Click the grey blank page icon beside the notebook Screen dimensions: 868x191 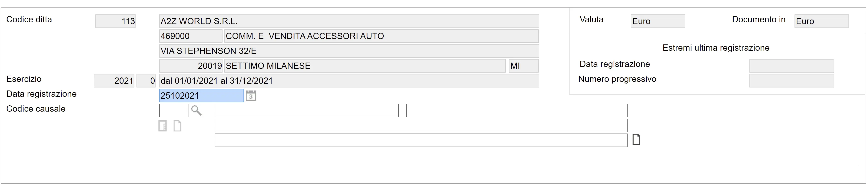coord(177,126)
